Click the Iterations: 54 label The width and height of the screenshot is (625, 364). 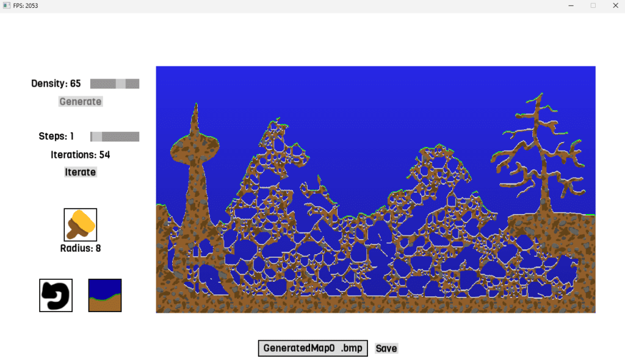coord(81,155)
